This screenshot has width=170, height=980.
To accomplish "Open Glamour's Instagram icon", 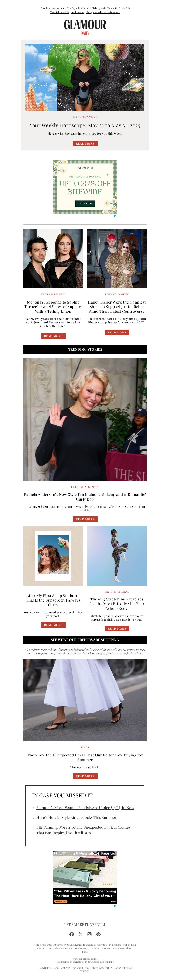I will [90, 934].
